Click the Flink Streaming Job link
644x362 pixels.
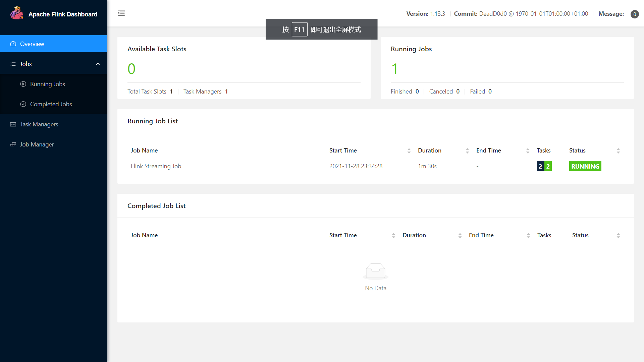(156, 166)
